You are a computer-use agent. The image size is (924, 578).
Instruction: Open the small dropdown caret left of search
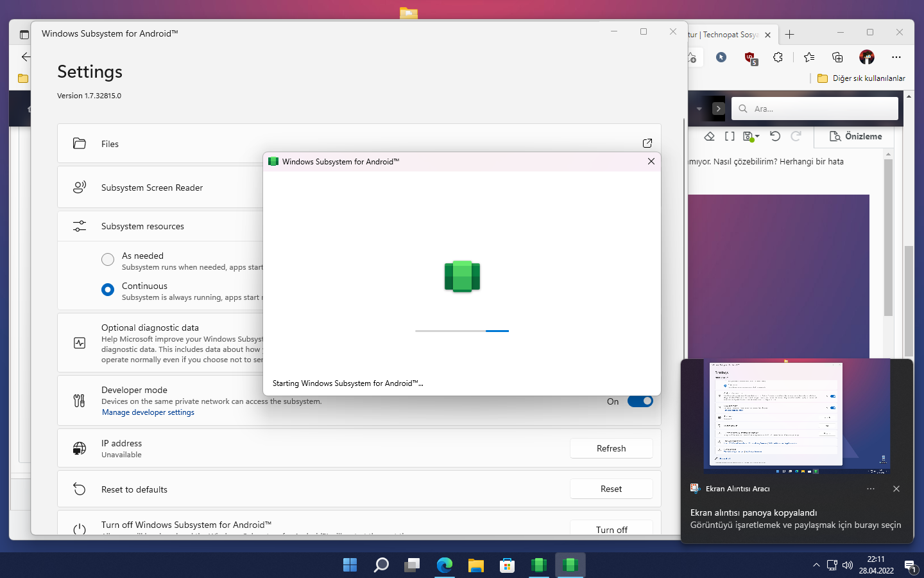point(699,109)
